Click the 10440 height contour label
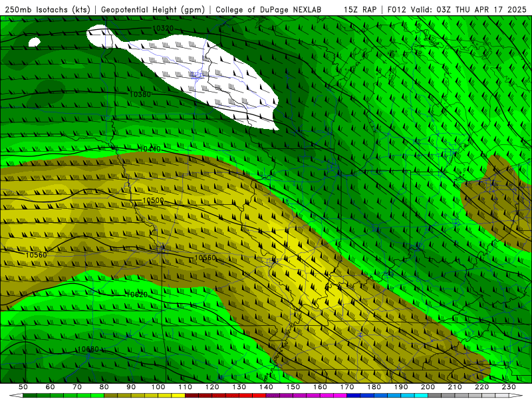 [x=150, y=148]
